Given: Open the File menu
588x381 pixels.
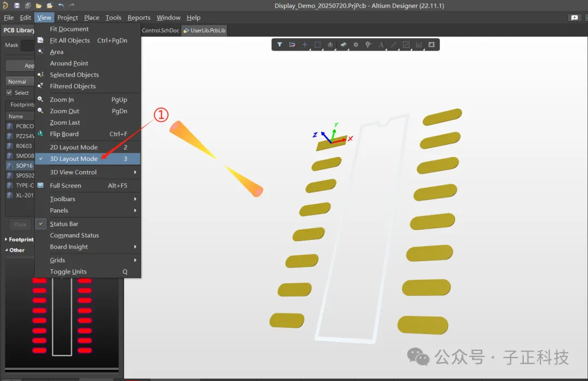Looking at the screenshot, I should pos(9,17).
